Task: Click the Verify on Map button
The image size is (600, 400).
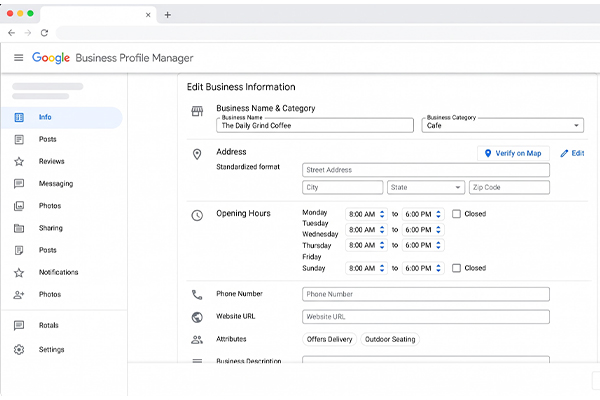Action: [513, 153]
